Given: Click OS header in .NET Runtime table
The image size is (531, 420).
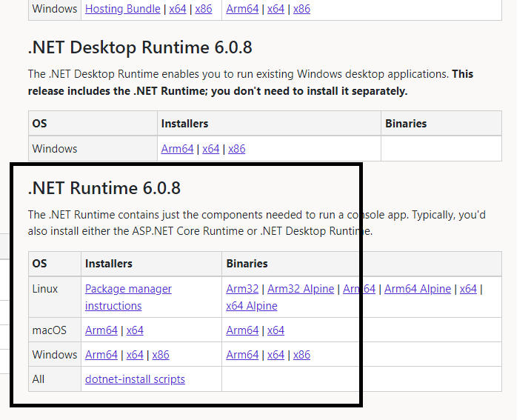Looking at the screenshot, I should [x=55, y=264].
